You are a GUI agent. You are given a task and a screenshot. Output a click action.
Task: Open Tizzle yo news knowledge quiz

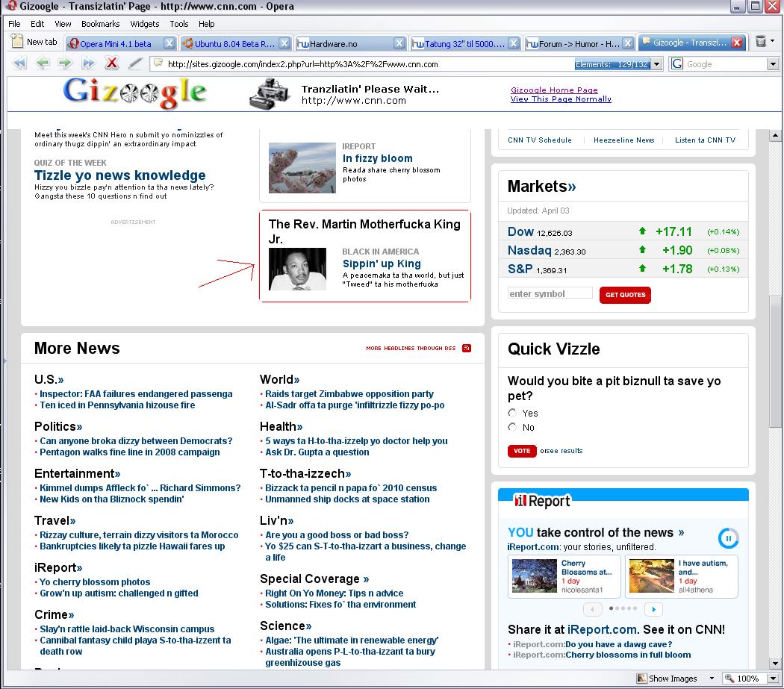pos(120,175)
